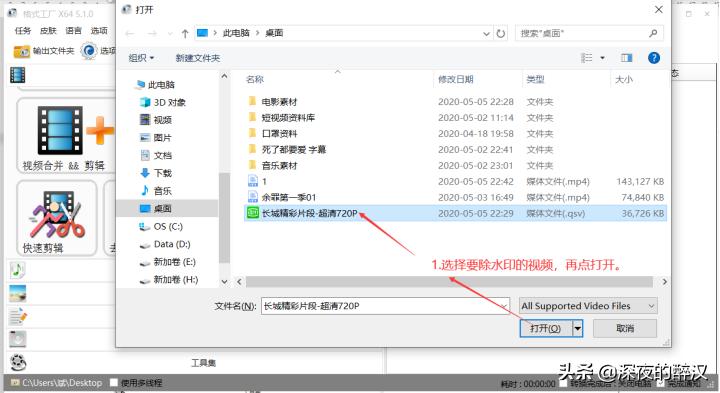Select the 短视频资料库 folder
Screen dimensions: 720x393
281,118
